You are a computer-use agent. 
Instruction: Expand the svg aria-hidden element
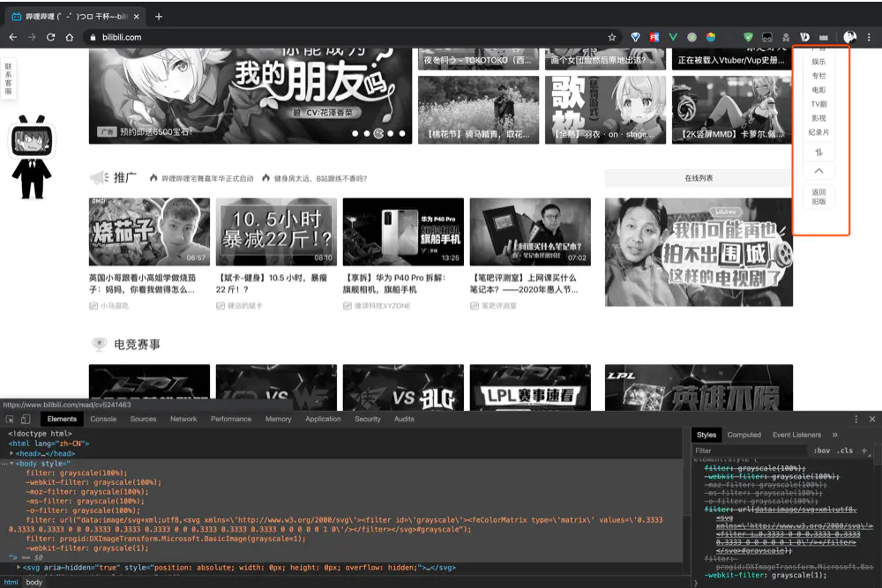pyautogui.click(x=19, y=567)
